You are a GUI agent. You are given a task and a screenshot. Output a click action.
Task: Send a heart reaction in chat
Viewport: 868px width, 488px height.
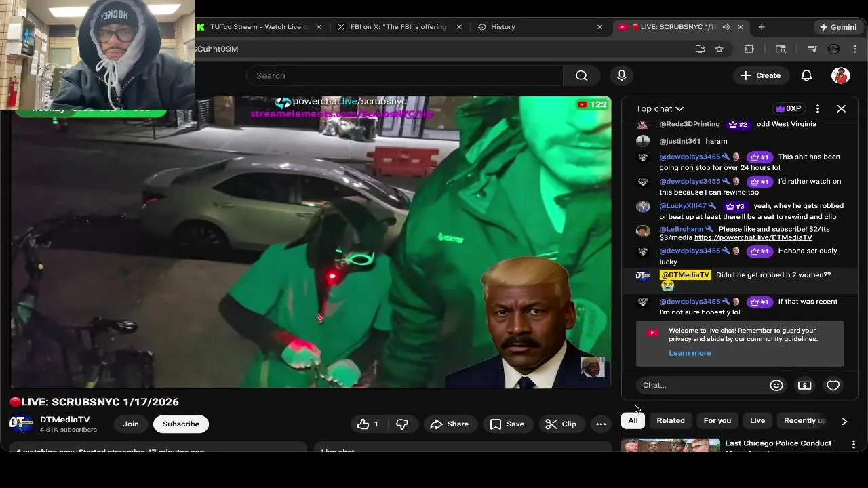(833, 385)
